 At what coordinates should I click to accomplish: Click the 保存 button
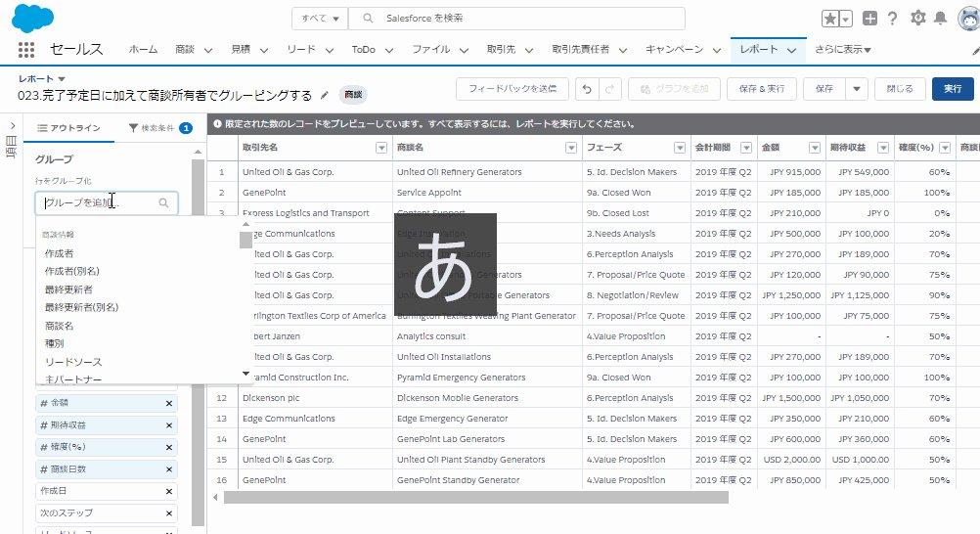coord(824,89)
